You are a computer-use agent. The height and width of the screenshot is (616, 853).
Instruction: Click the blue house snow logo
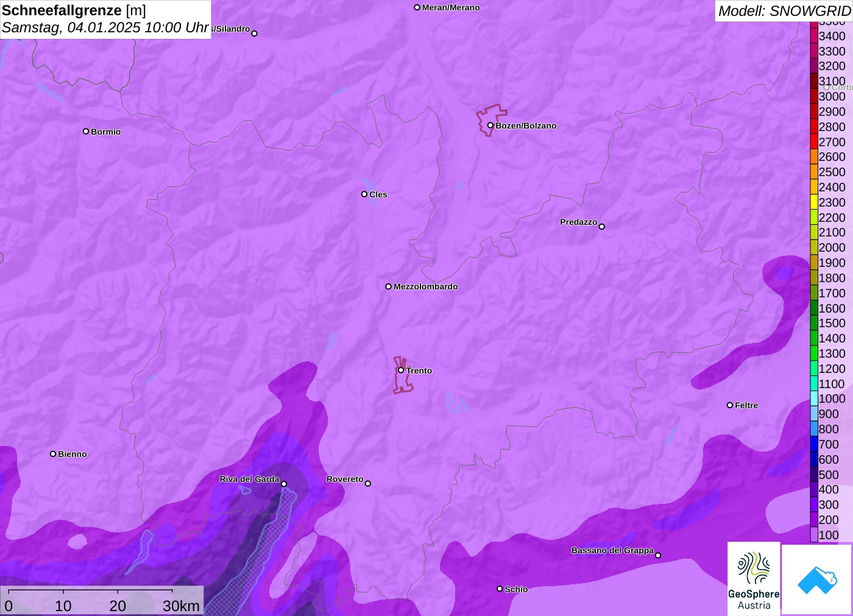coord(817,579)
